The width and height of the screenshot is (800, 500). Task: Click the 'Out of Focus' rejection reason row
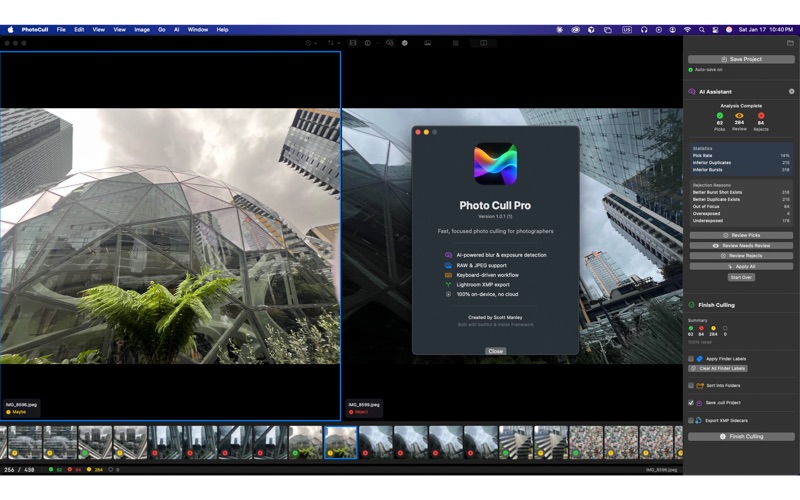coord(741,207)
